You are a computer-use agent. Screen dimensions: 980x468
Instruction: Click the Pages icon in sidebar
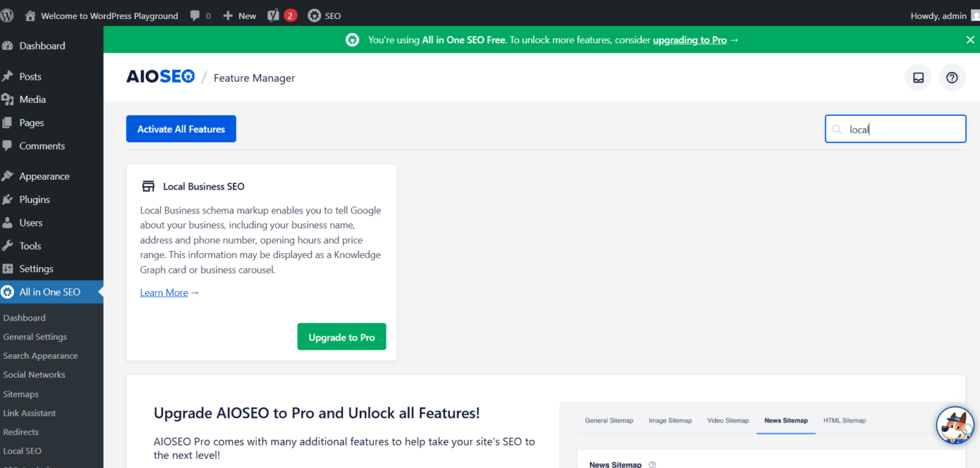8,122
